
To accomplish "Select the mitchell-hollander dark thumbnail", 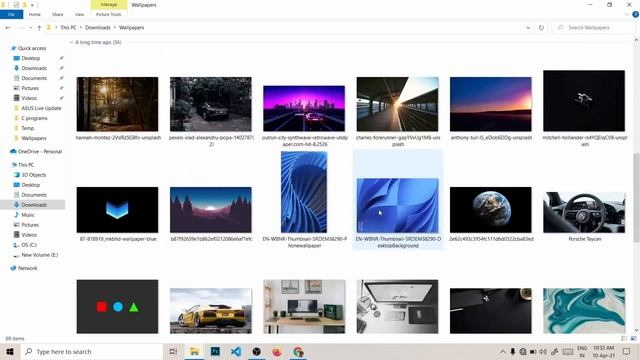I will click(584, 101).
